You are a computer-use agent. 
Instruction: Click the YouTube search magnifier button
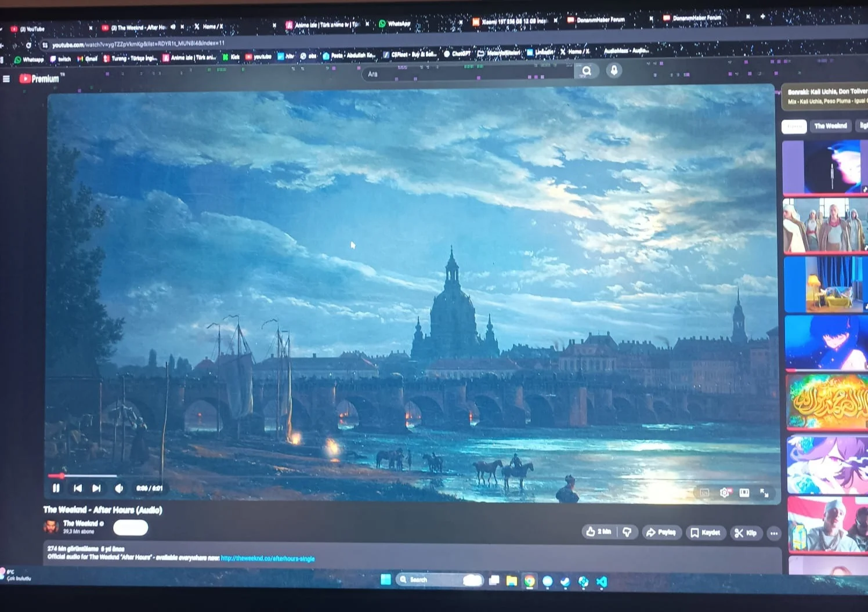click(x=587, y=71)
